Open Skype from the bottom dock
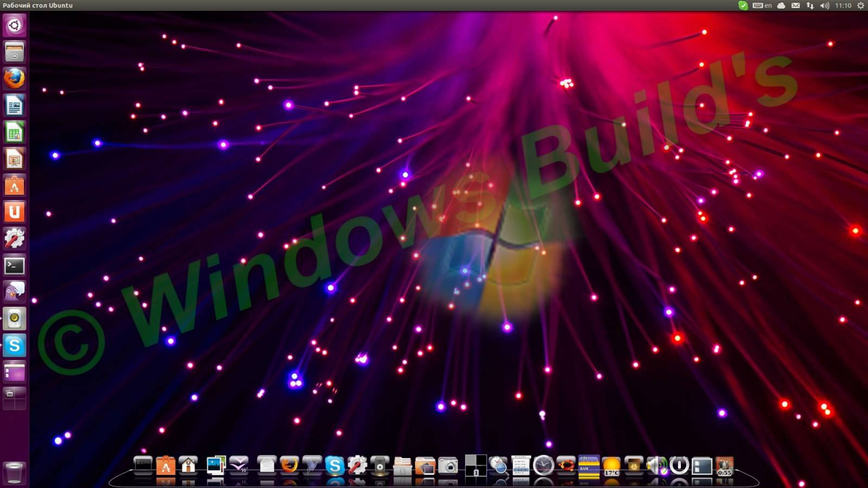Viewport: 868px width, 488px height. (335, 466)
